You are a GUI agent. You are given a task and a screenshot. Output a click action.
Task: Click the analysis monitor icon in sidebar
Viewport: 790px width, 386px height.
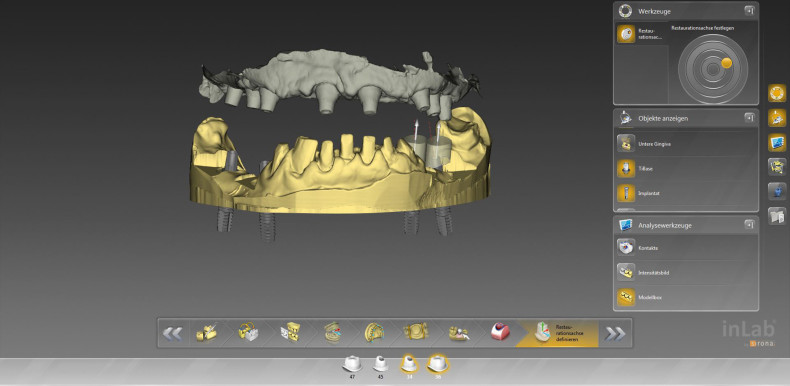(777, 142)
